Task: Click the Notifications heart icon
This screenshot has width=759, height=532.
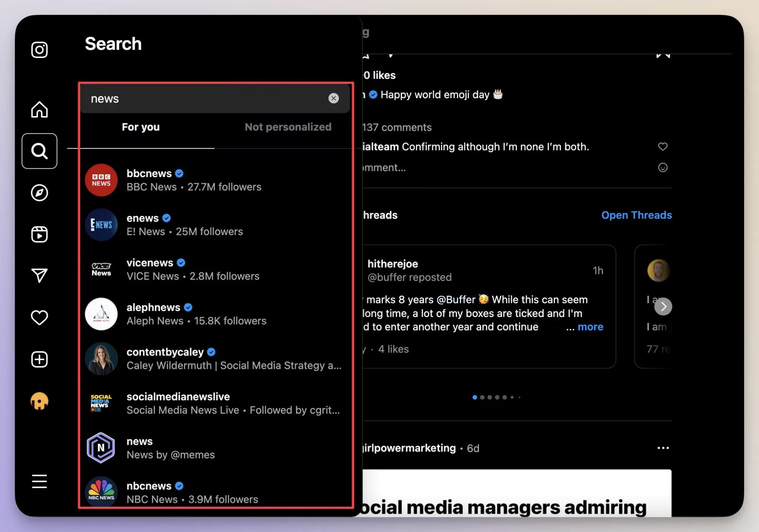Action: coord(39,318)
